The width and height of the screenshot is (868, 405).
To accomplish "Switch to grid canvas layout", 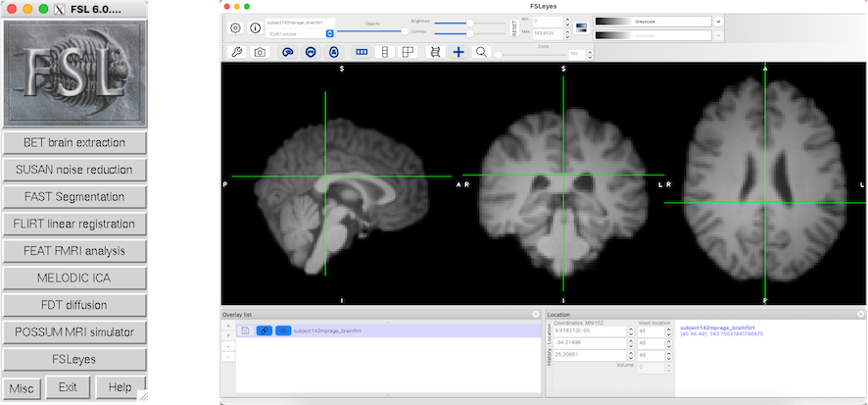I will (407, 52).
